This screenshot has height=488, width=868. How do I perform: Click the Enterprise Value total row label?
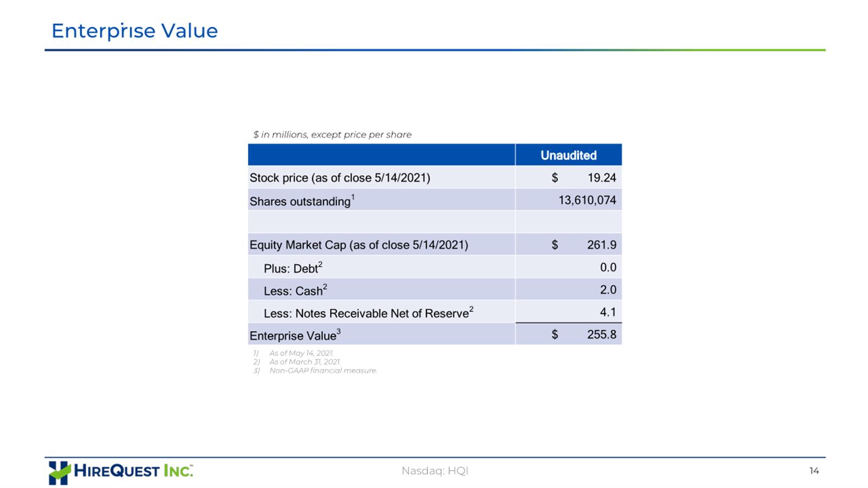click(x=295, y=335)
